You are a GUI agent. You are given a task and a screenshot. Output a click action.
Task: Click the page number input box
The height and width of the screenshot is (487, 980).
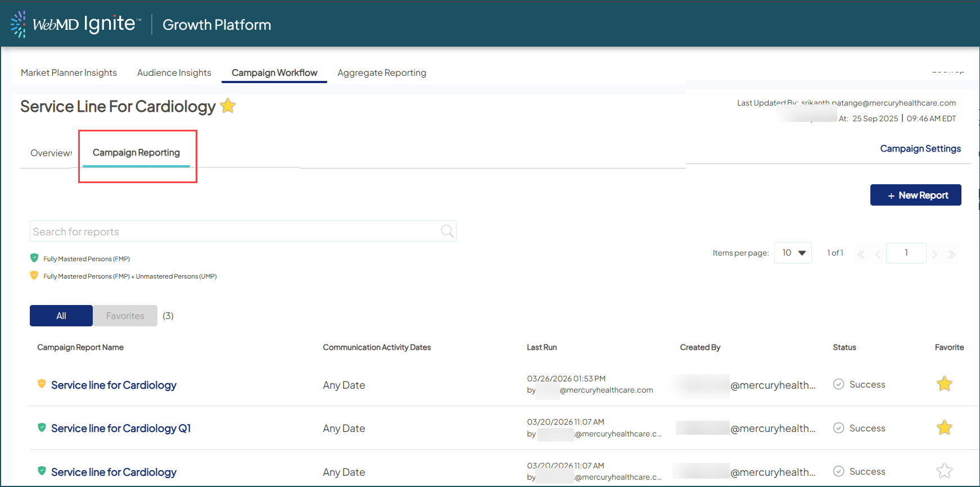906,253
